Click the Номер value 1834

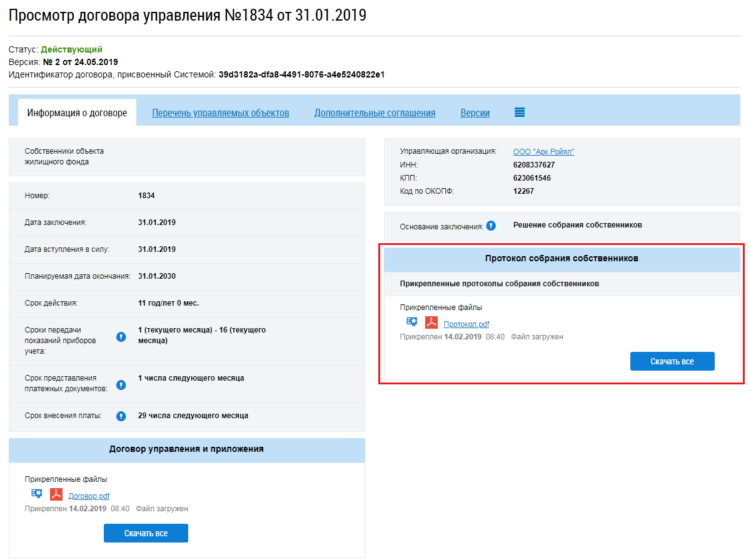(x=146, y=196)
